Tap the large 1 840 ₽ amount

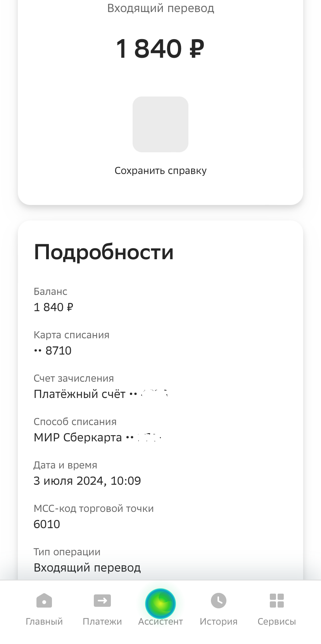pos(160,49)
